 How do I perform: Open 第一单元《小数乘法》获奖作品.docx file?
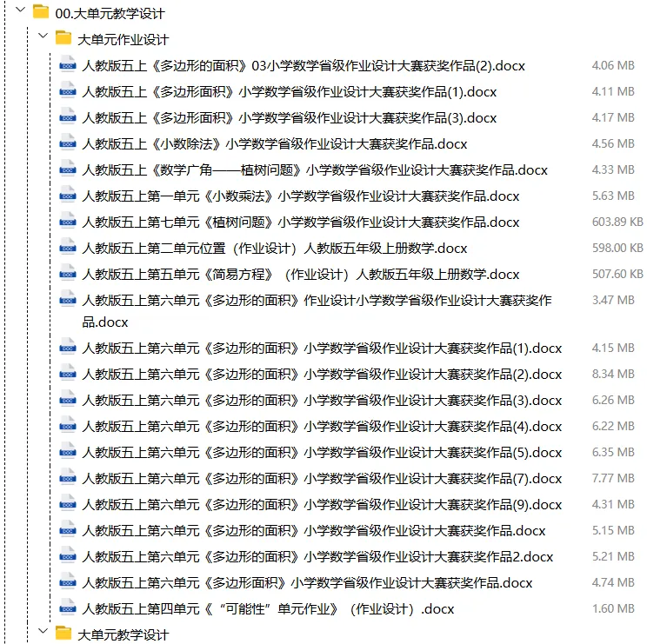pos(300,196)
